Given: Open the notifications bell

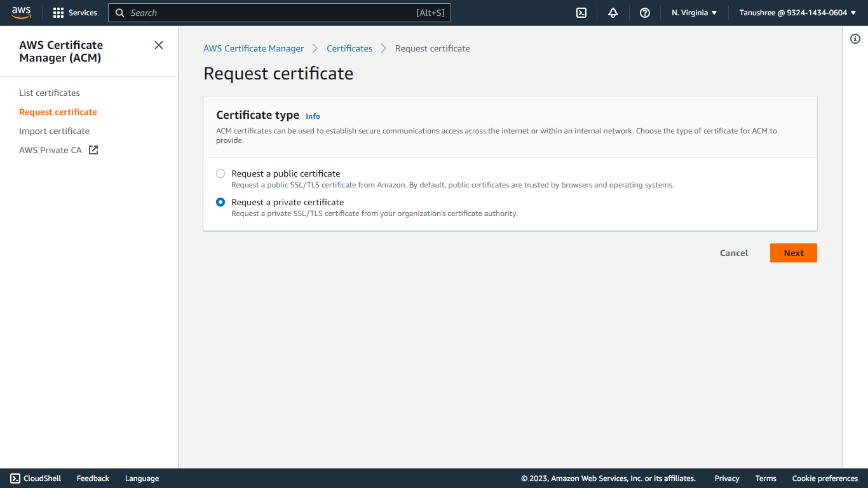Looking at the screenshot, I should (x=613, y=13).
